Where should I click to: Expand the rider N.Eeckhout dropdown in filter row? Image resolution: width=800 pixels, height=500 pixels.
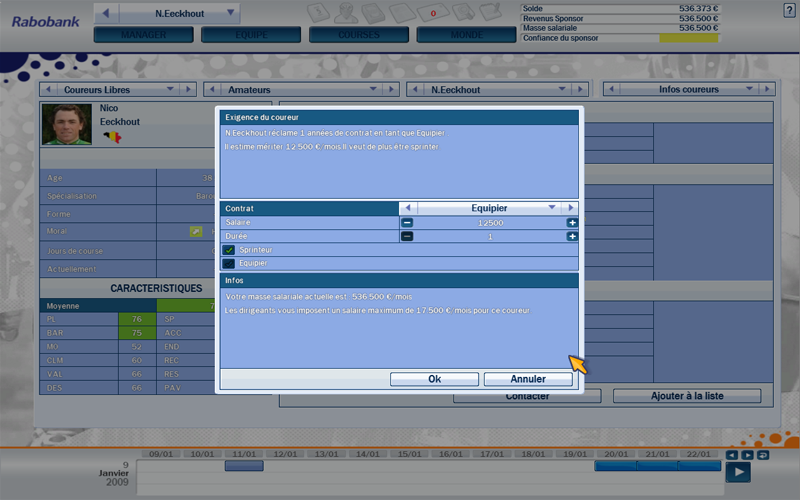click(x=562, y=89)
